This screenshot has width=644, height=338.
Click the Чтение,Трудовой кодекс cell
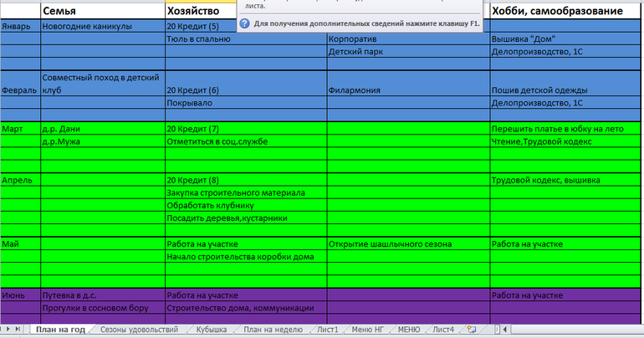tap(565, 141)
